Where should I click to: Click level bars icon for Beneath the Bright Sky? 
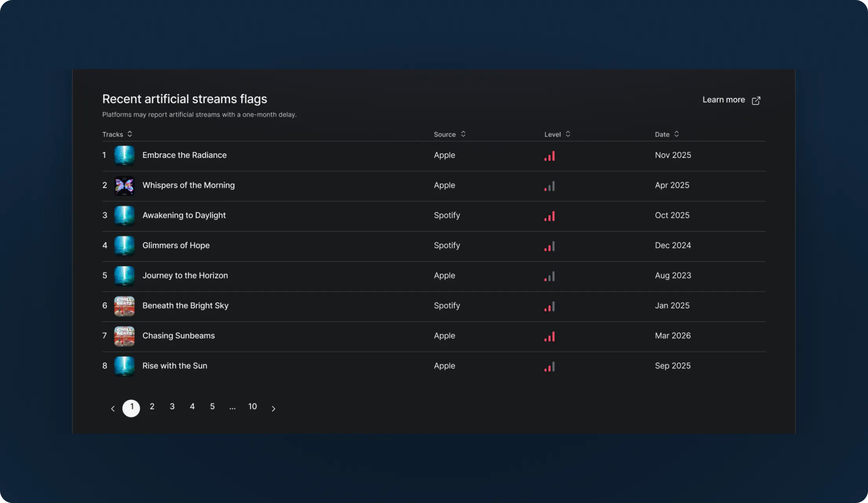click(550, 307)
